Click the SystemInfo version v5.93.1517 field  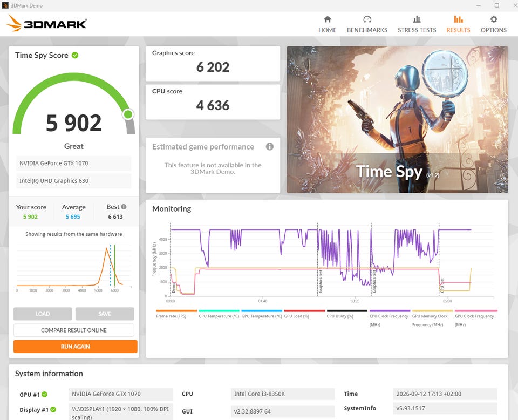point(445,408)
